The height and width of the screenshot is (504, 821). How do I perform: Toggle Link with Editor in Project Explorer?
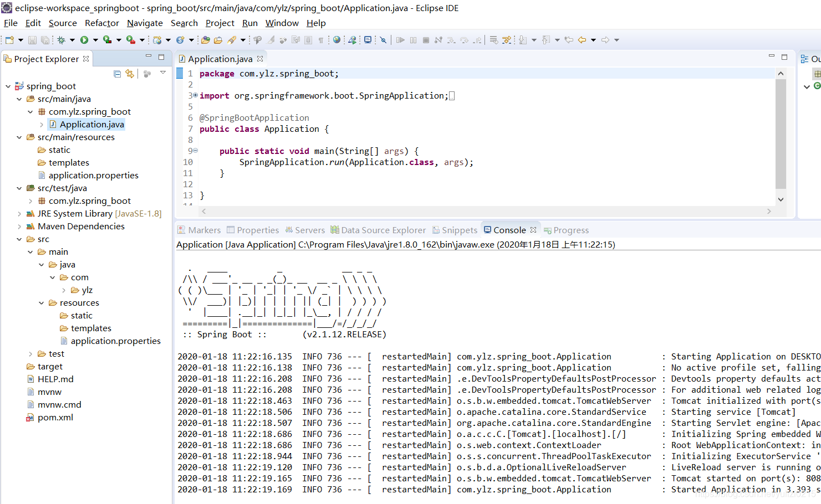pos(130,74)
